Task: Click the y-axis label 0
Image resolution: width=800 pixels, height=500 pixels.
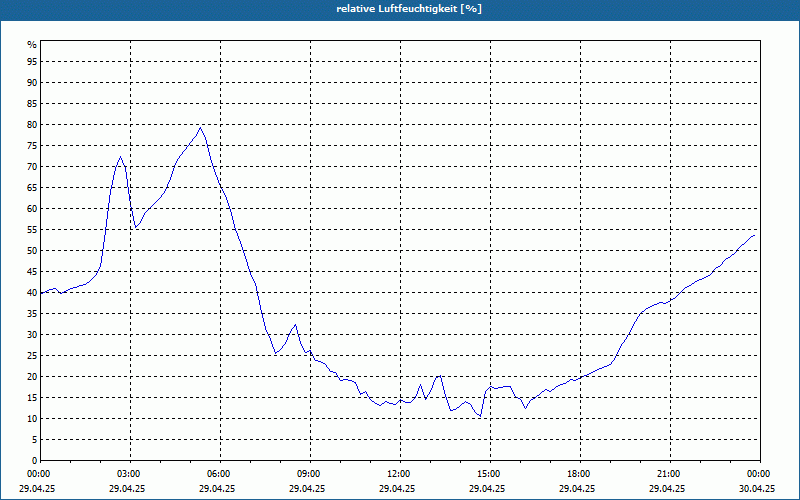Action: 35,461
